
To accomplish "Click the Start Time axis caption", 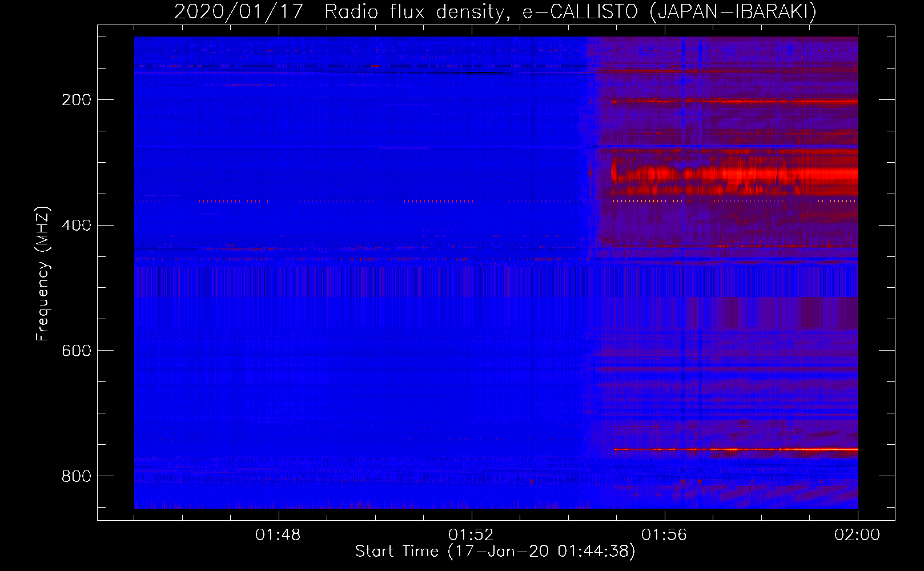I will pos(495,552).
